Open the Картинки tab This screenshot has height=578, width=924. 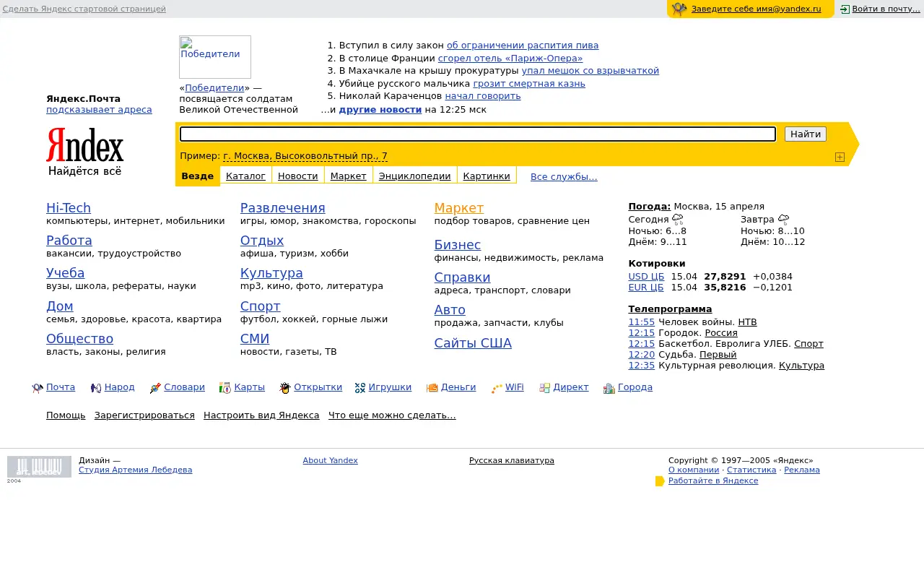(487, 176)
